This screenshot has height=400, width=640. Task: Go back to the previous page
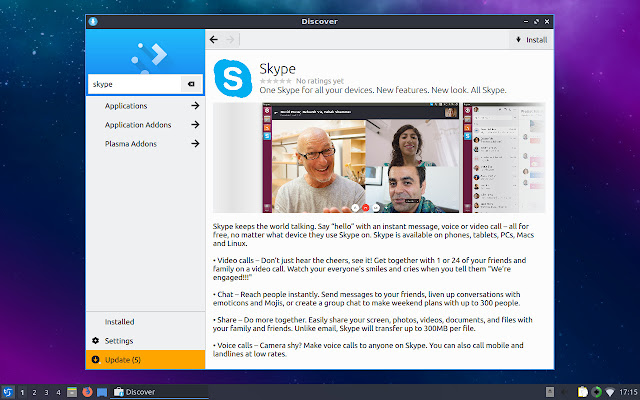point(214,40)
